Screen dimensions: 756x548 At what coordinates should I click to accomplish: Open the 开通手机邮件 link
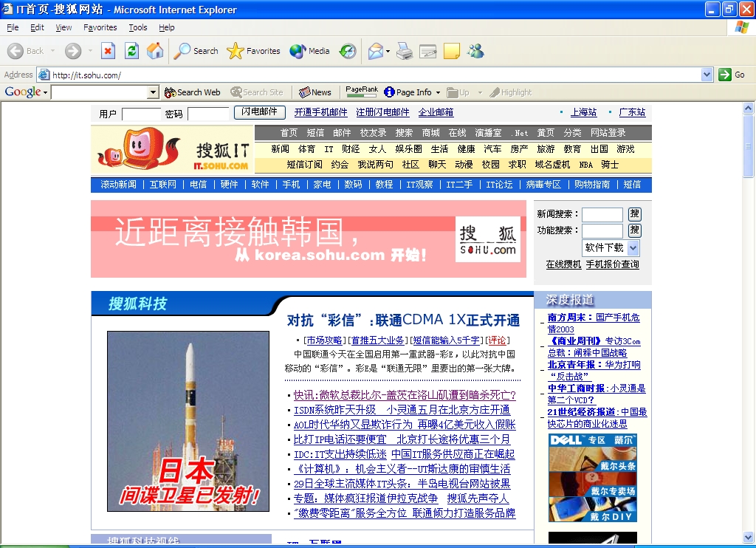pyautogui.click(x=320, y=112)
